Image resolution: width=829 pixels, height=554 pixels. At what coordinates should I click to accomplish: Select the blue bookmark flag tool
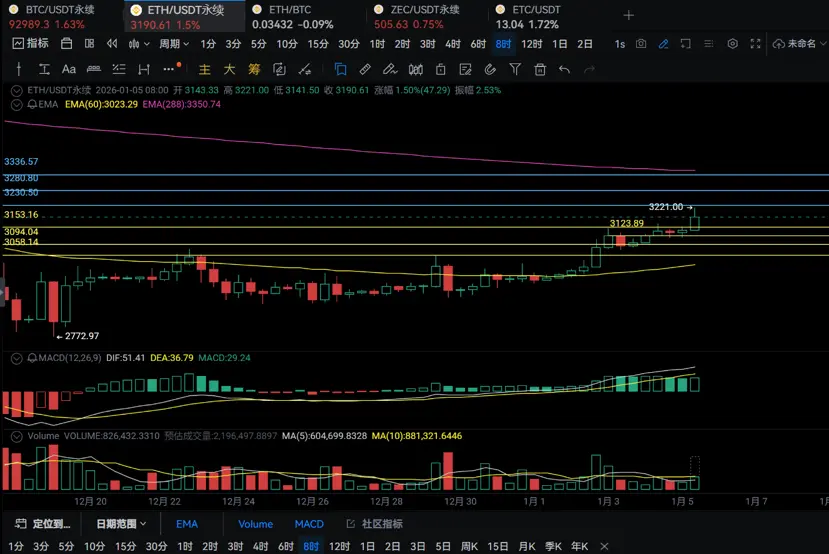click(x=340, y=69)
